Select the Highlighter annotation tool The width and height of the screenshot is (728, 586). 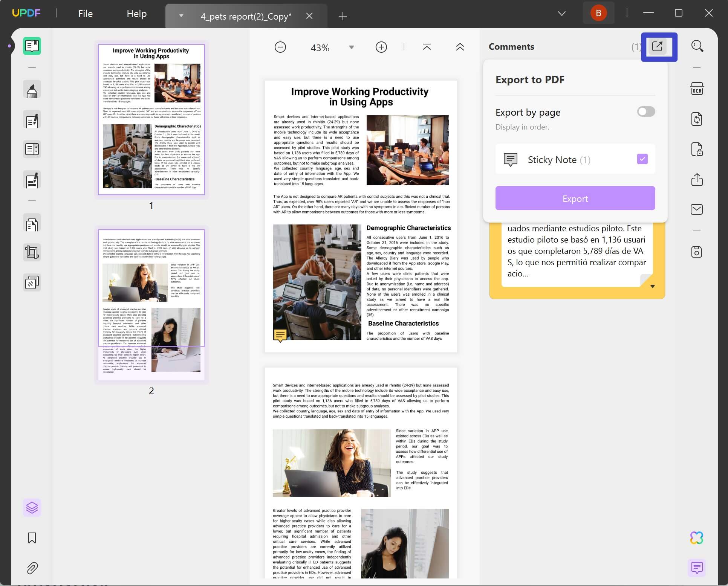pyautogui.click(x=32, y=89)
